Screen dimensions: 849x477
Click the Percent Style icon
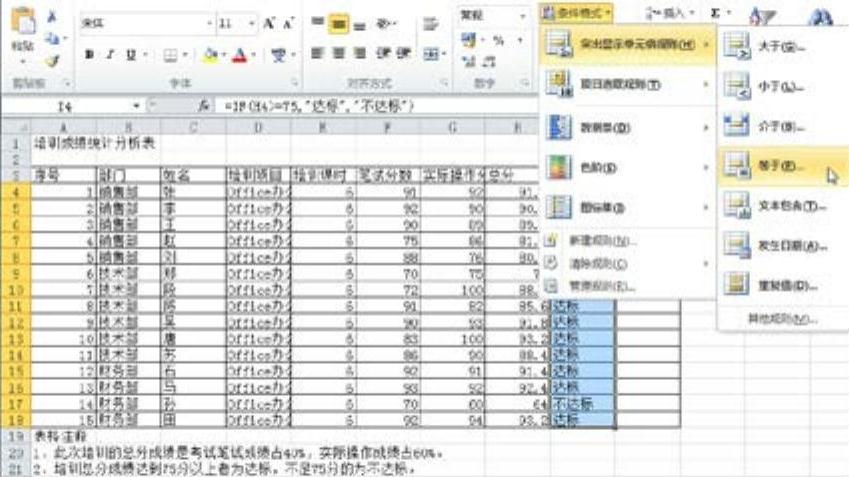[x=499, y=40]
